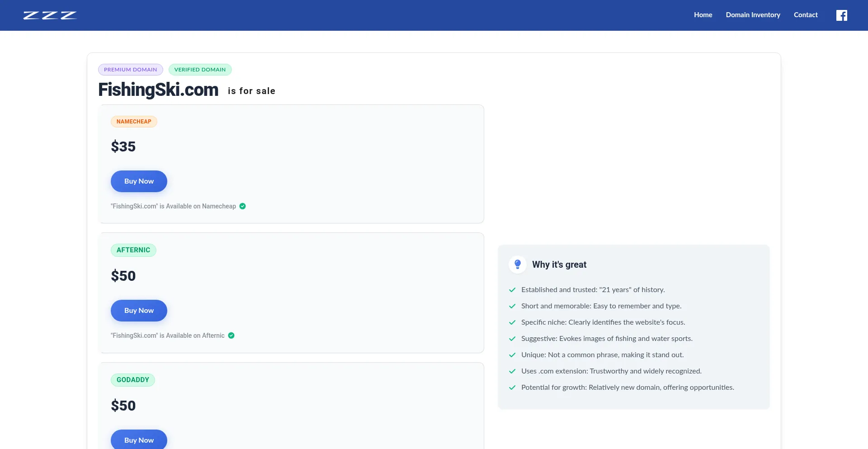Open Domain Inventory in the navigation
868x449 pixels.
coord(753,15)
